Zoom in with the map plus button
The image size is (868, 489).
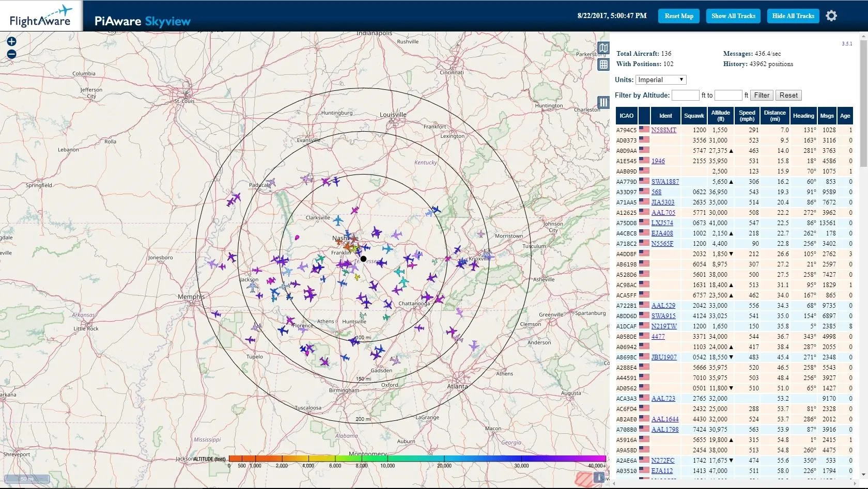click(x=11, y=42)
